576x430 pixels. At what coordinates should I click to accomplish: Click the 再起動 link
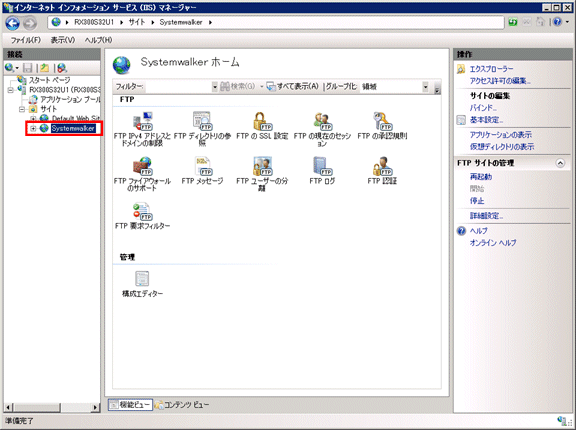(x=481, y=177)
